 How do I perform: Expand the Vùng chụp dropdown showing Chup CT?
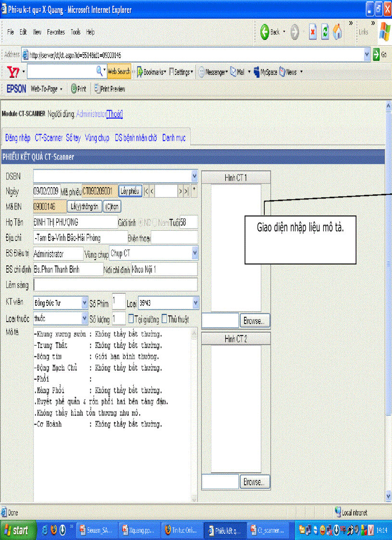pos(194,253)
